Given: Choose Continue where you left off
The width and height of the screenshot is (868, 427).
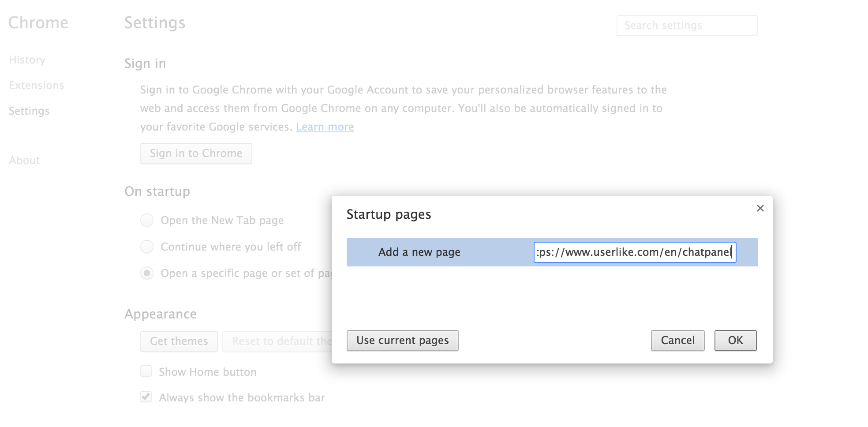Looking at the screenshot, I should [147, 247].
